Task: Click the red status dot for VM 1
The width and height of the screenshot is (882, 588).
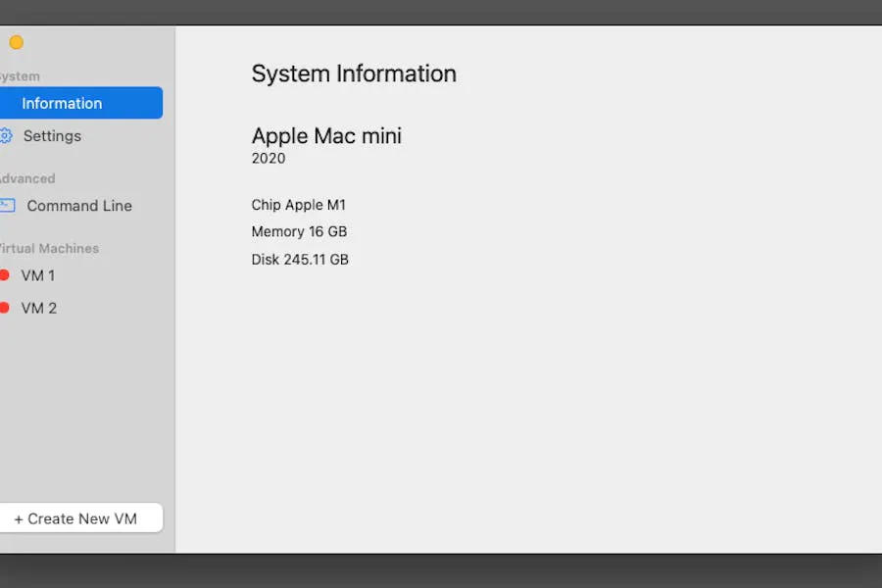Action: (x=4, y=275)
